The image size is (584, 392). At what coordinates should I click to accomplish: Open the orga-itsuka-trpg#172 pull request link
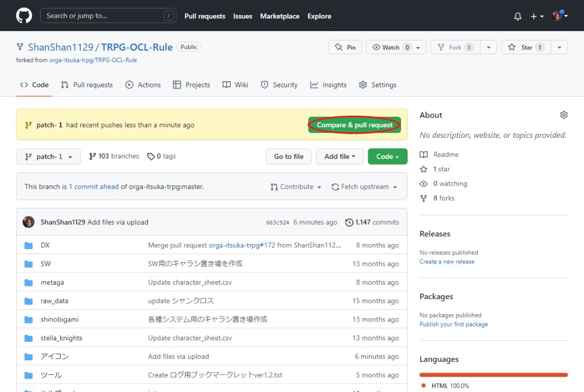tap(242, 245)
